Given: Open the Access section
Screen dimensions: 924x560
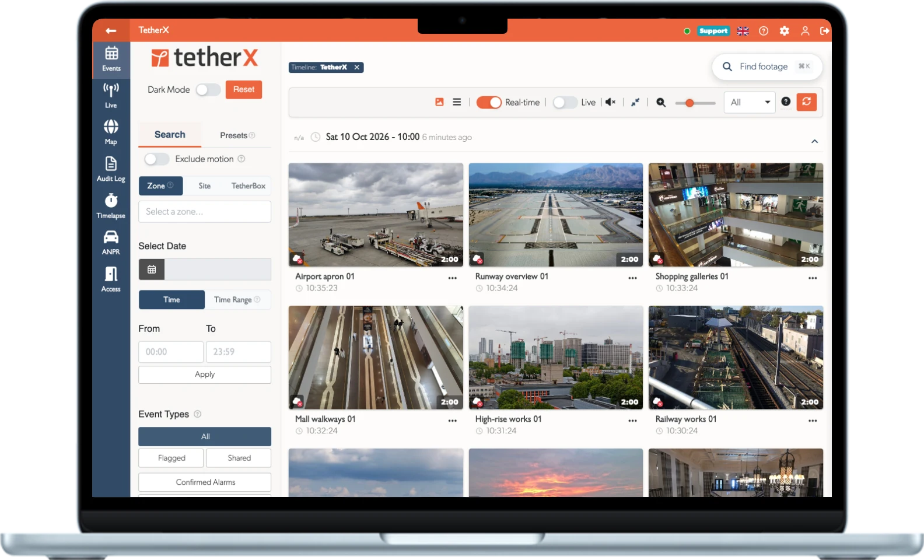Looking at the screenshot, I should [111, 279].
